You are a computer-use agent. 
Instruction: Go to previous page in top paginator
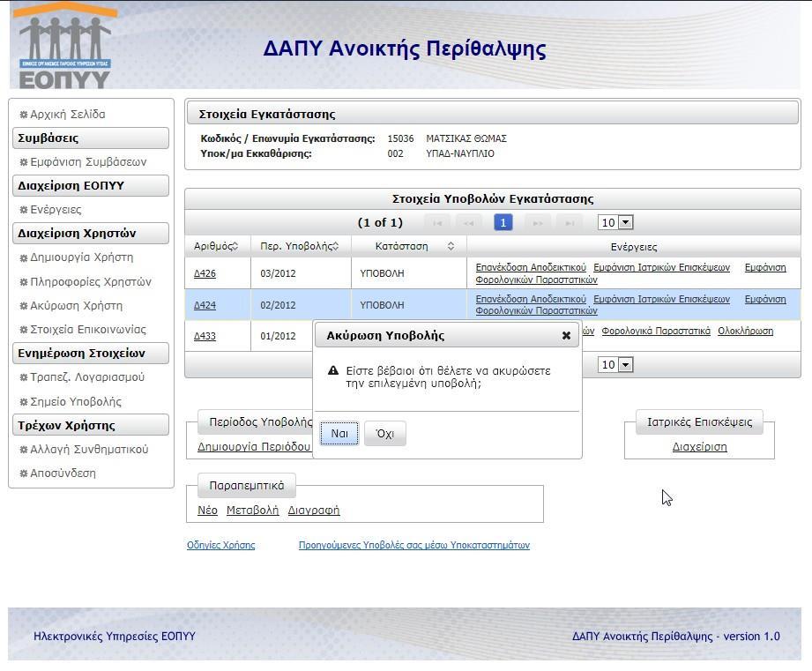[469, 222]
